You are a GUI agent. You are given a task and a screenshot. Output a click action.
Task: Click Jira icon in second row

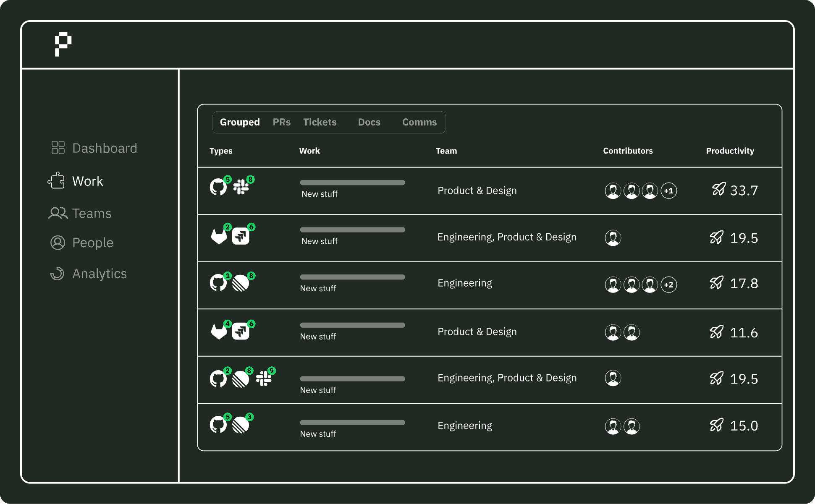241,236
